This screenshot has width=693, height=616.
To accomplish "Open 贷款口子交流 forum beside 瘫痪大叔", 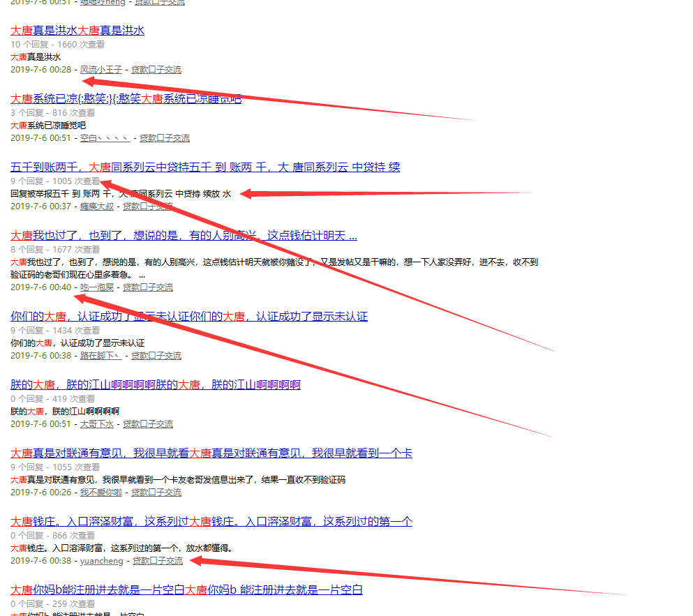I will click(x=148, y=206).
